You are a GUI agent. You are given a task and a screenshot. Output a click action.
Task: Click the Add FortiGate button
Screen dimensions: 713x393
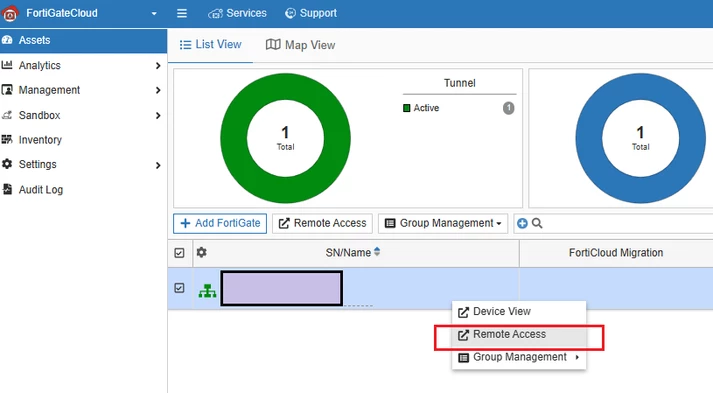click(x=220, y=223)
